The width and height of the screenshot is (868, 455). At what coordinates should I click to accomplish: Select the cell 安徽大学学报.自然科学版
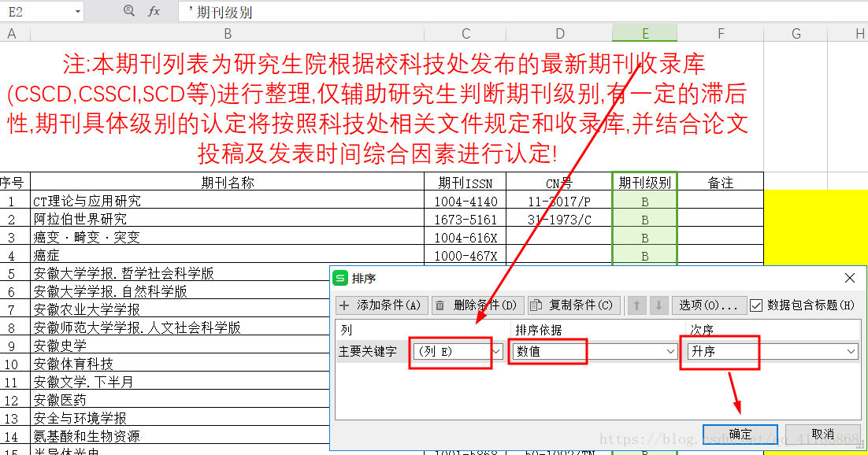[180, 291]
